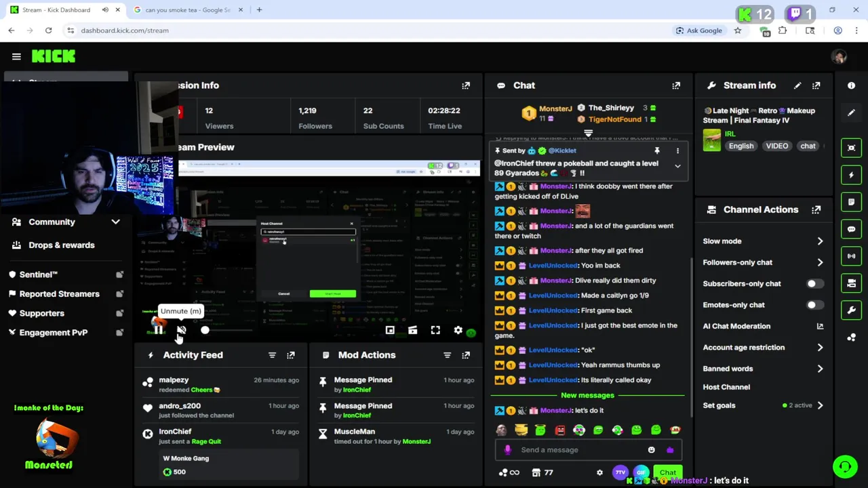Pop out the Session Info panel

[466, 85]
